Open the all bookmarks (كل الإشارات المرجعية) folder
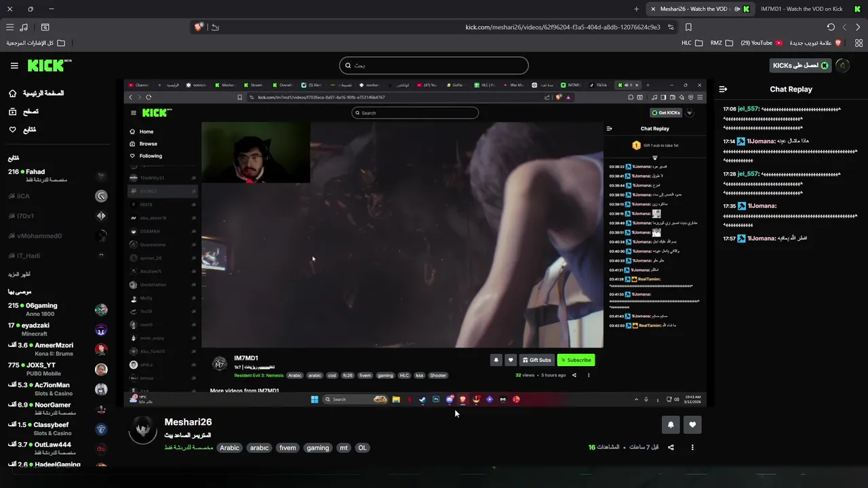This screenshot has width=868, height=488. 36,43
